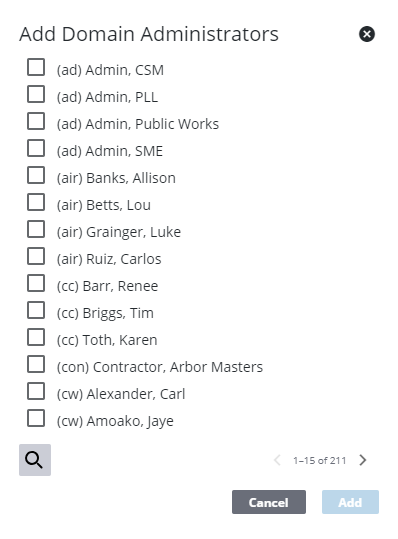The height and width of the screenshot is (539, 398).
Task: Enable (ad) Admin, SME checkbox
Action: point(36,148)
